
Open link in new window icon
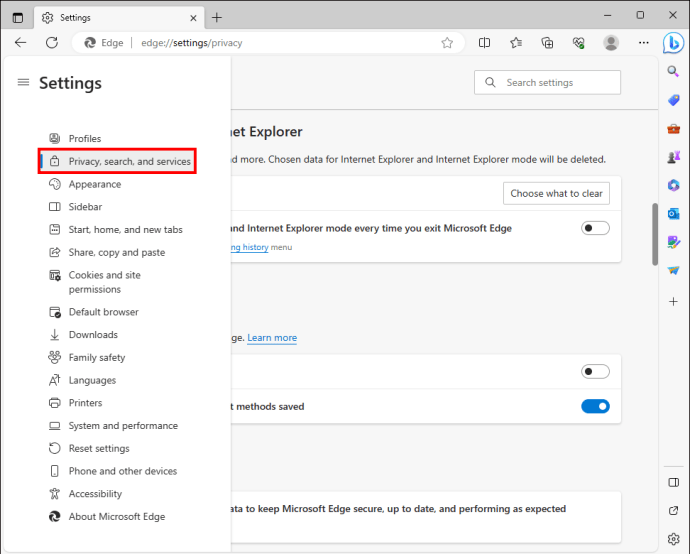[x=673, y=510]
